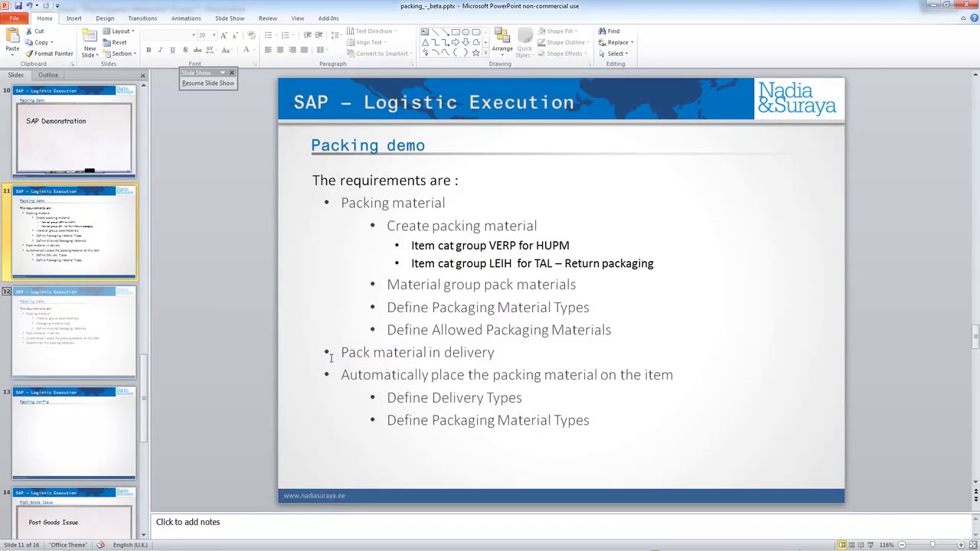The height and width of the screenshot is (551, 980).
Task: Zoom in with plus button
Action: (x=962, y=545)
